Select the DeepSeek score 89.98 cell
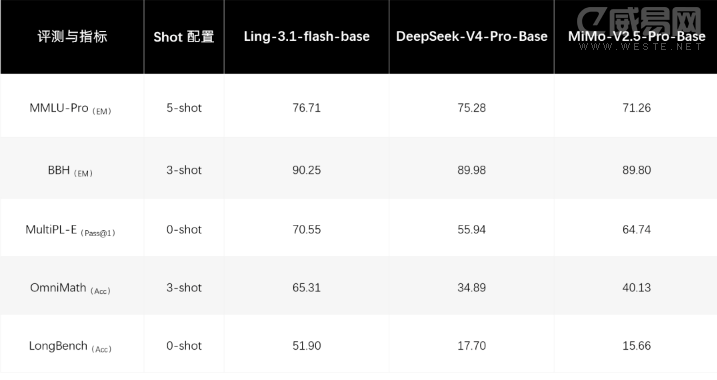 coord(471,170)
